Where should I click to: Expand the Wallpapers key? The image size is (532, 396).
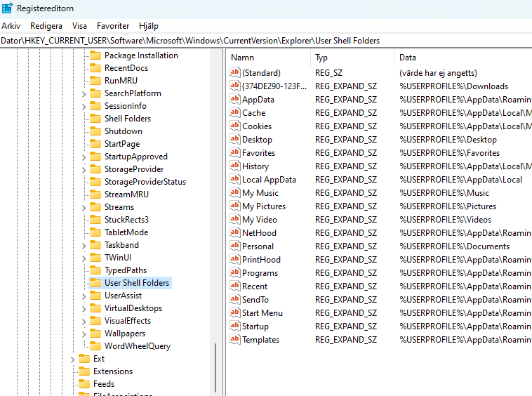pos(84,334)
